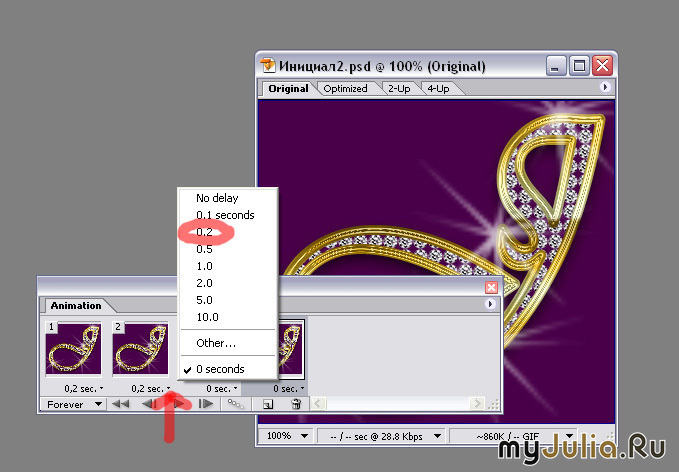The image size is (679, 472).
Task: Select frame 2 thumbnail
Action: pyautogui.click(x=140, y=349)
